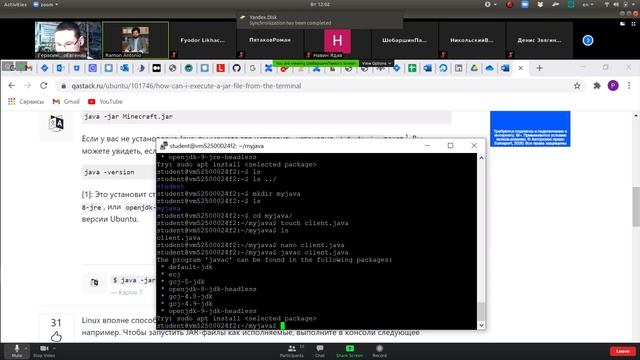
Task: Click the red Leave meeting button
Action: click(x=623, y=351)
